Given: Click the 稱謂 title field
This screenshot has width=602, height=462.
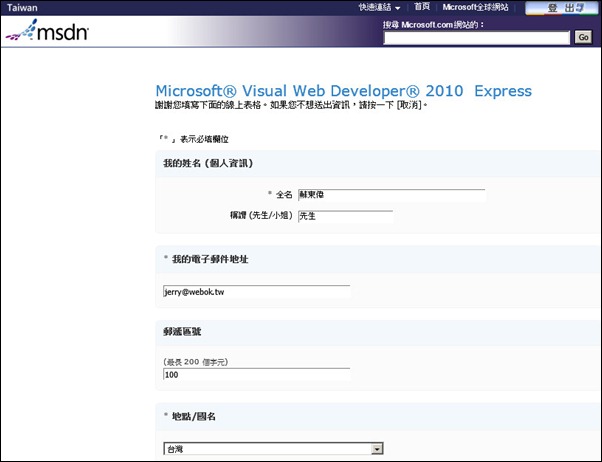Looking at the screenshot, I should tap(345, 217).
